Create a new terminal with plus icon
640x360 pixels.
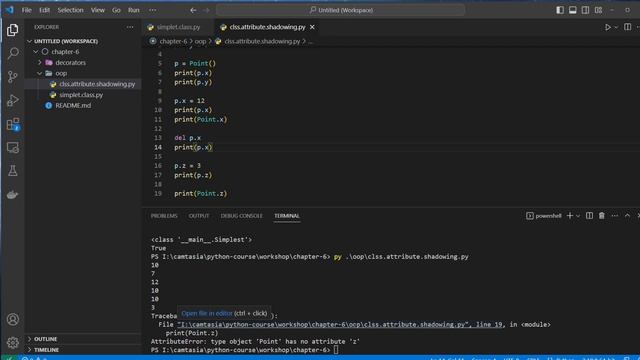click(x=570, y=216)
